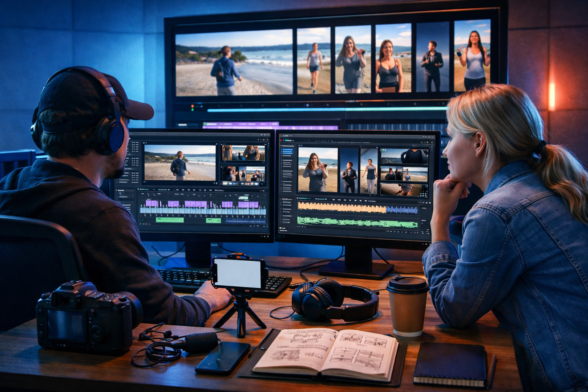Select the small teal clip above left monitor's purple track
Screen dimensions: 588x392
click(x=243, y=198)
